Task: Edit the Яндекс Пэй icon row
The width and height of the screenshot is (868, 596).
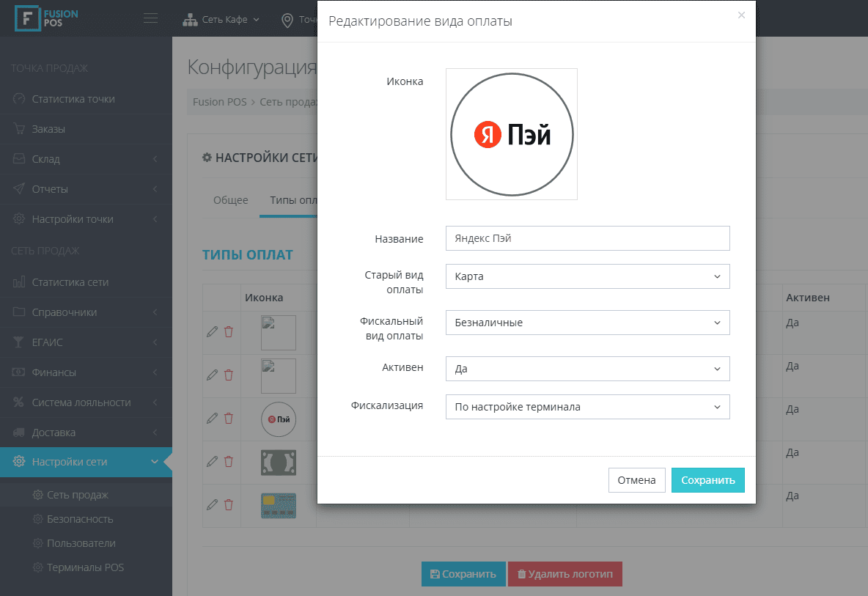Action: (212, 418)
